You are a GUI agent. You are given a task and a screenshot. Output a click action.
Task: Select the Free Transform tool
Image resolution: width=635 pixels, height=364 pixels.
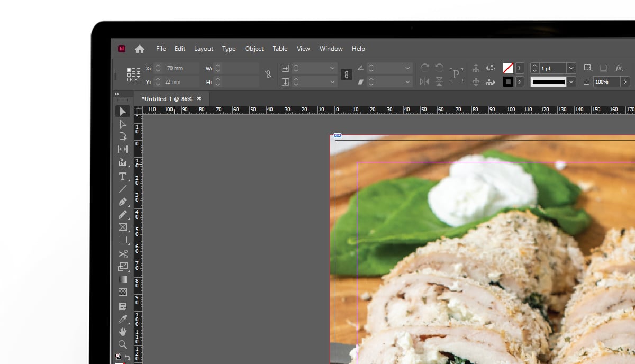coord(123,267)
